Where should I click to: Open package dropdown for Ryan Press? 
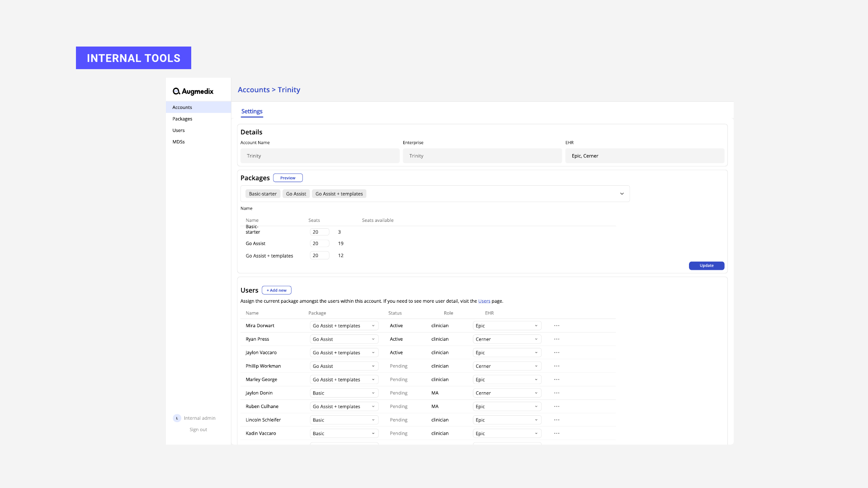[344, 339]
